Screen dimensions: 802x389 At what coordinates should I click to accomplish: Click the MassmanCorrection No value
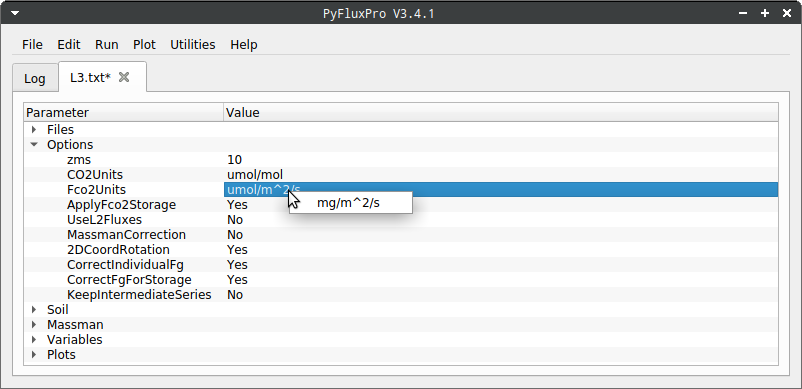[x=235, y=235]
